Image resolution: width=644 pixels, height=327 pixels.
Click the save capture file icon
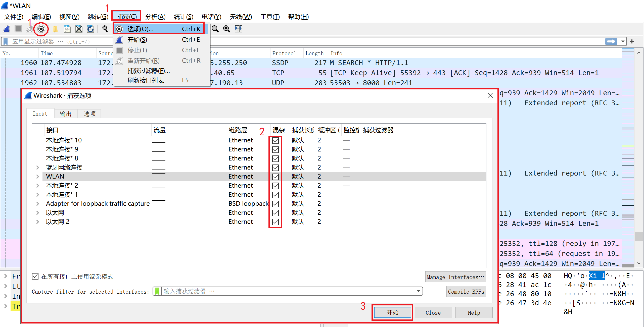[67, 29]
